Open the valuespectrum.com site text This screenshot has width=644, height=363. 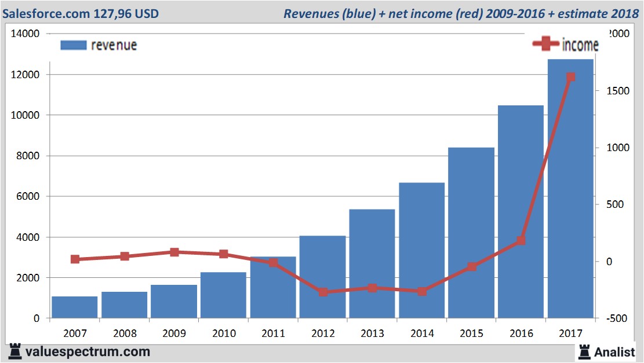(88, 351)
